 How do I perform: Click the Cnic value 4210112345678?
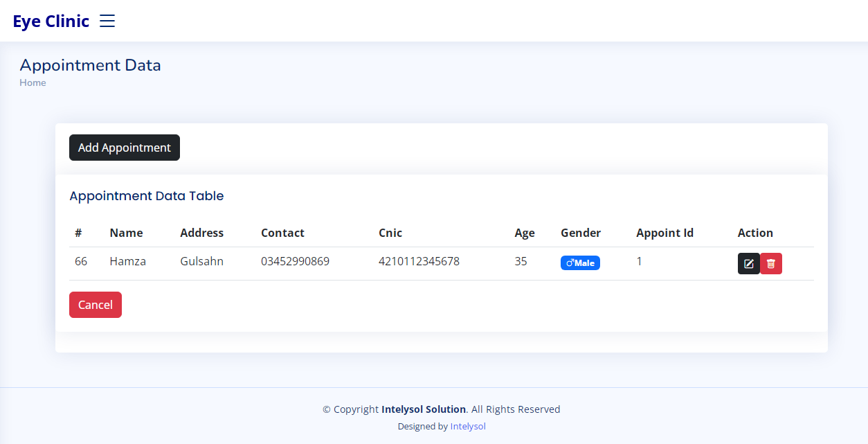pos(419,261)
